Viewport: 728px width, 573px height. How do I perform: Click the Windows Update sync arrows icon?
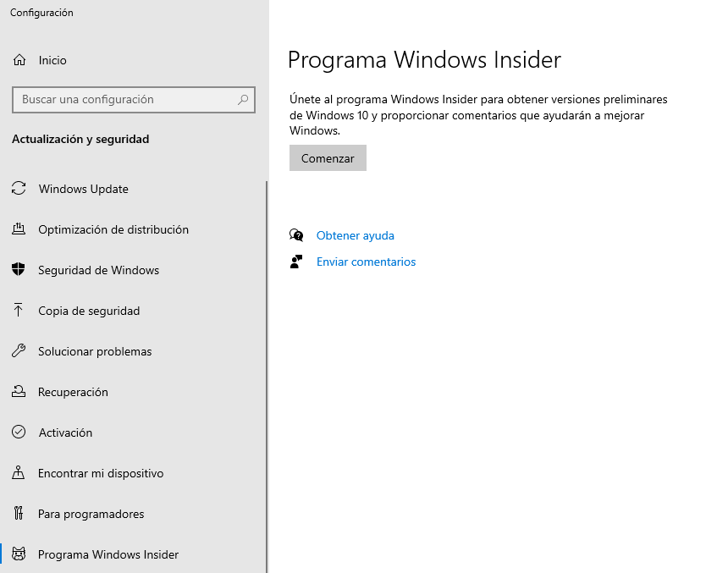(x=19, y=189)
